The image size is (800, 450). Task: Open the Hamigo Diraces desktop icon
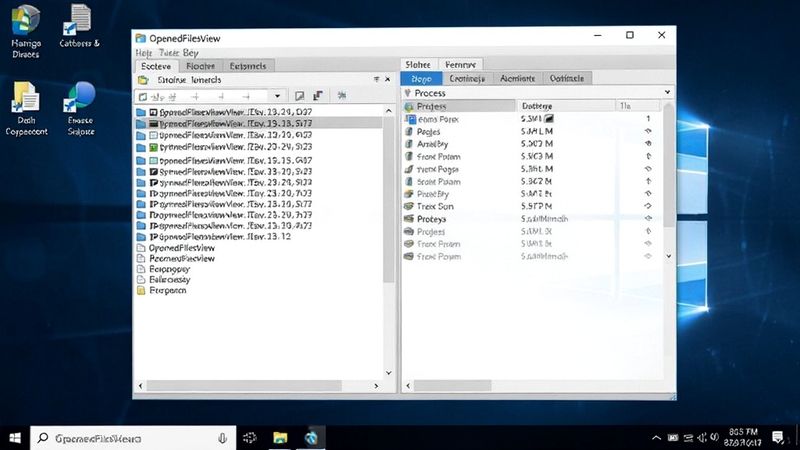25,31
